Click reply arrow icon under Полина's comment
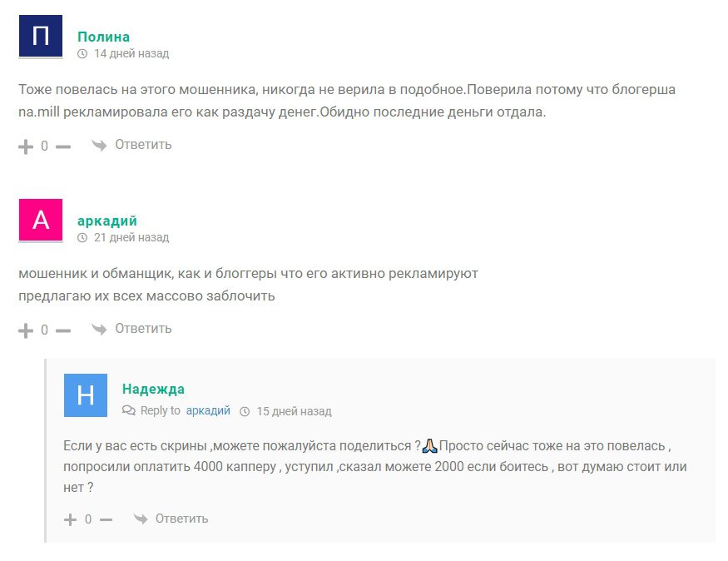This screenshot has width=728, height=561. click(99, 146)
